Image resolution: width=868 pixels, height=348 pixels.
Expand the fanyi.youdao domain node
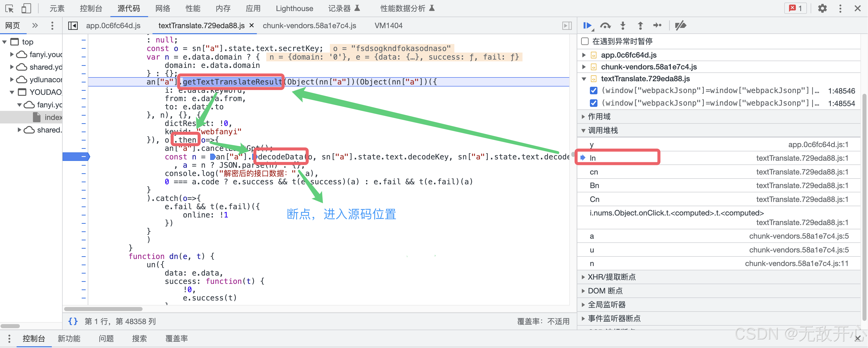(x=12, y=54)
